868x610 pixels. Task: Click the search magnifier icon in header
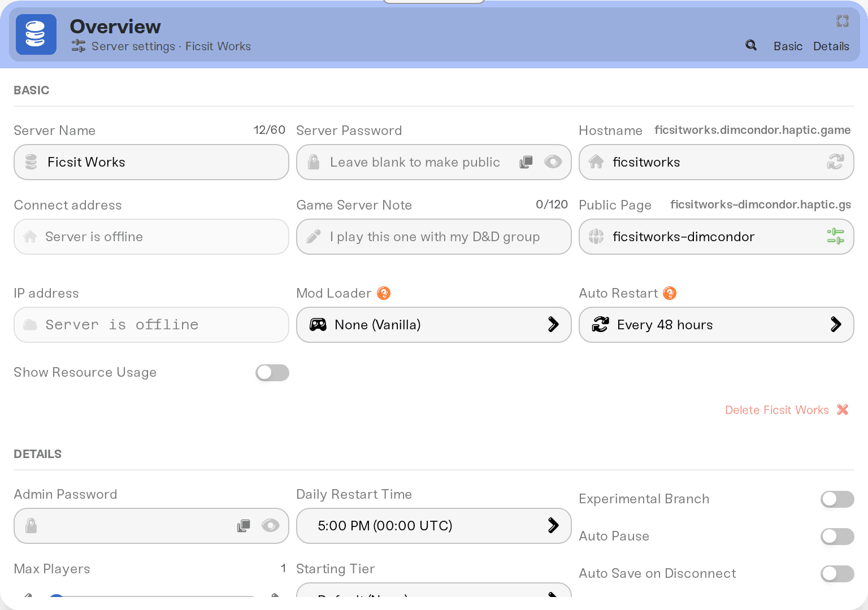click(751, 45)
